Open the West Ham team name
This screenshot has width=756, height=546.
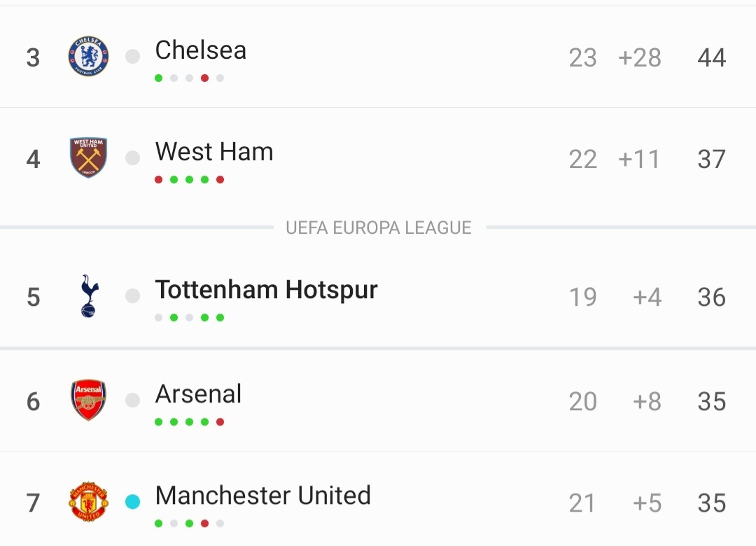pos(214,151)
